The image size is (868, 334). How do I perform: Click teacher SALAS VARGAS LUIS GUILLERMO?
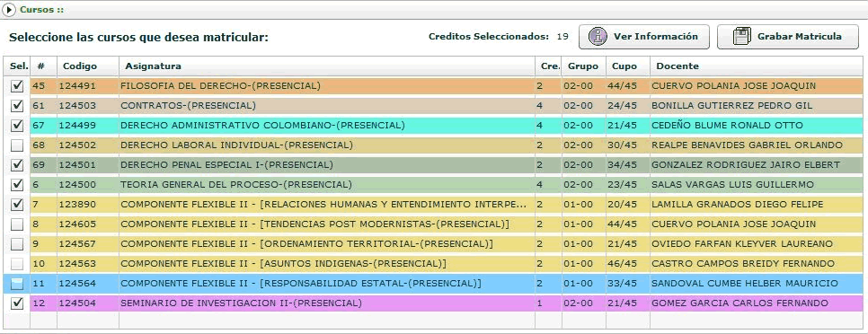pos(733,185)
